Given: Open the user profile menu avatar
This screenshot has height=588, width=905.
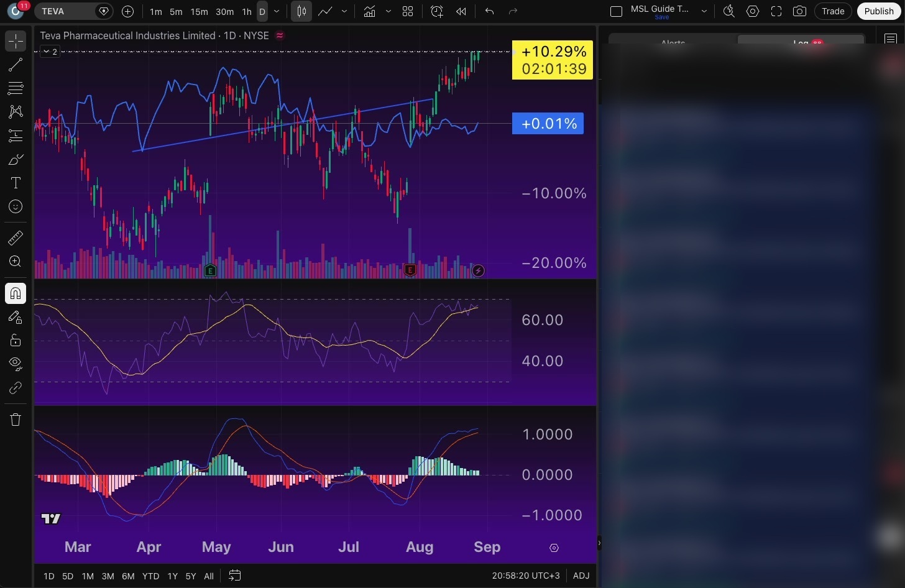Looking at the screenshot, I should pos(16,11).
